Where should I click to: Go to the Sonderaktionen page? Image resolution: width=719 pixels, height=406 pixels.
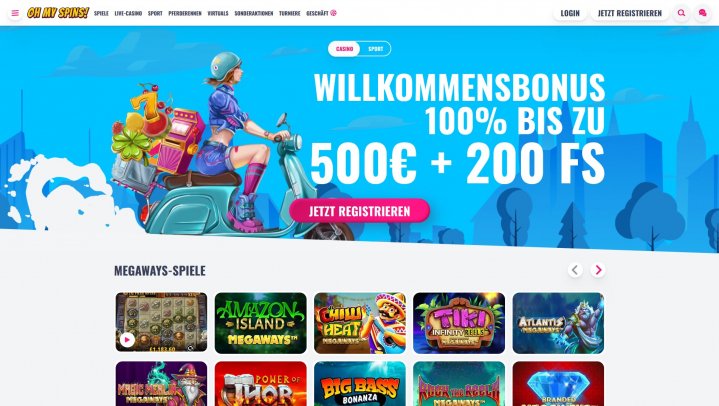254,13
